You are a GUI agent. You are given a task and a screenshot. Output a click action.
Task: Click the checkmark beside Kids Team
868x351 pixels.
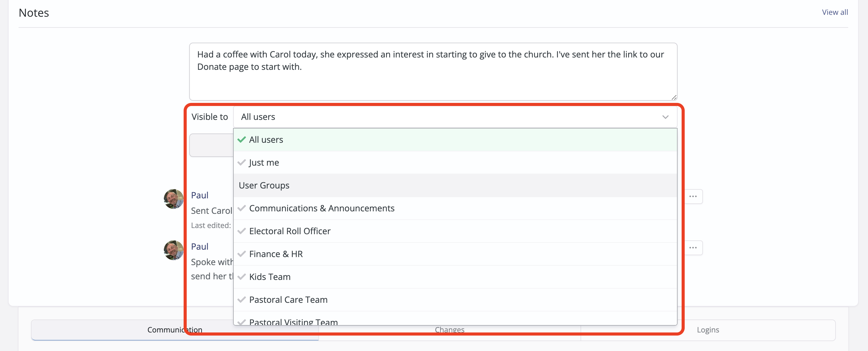[242, 276]
